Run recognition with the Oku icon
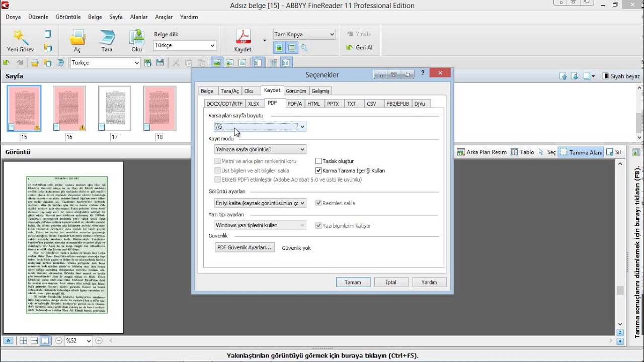Screen dimensions: 644x362 137,38
